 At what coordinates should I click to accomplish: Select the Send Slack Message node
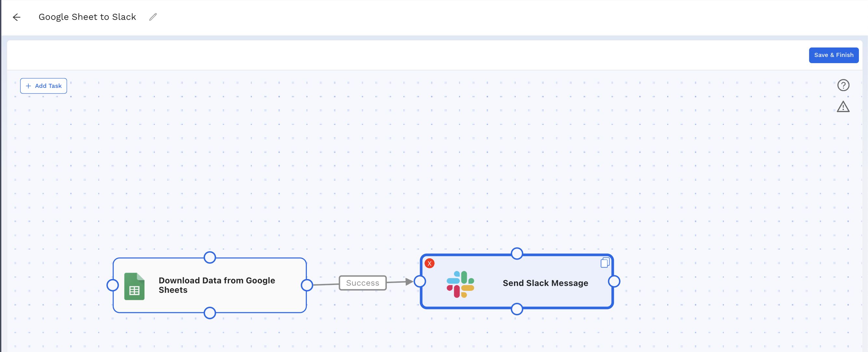[x=545, y=283]
